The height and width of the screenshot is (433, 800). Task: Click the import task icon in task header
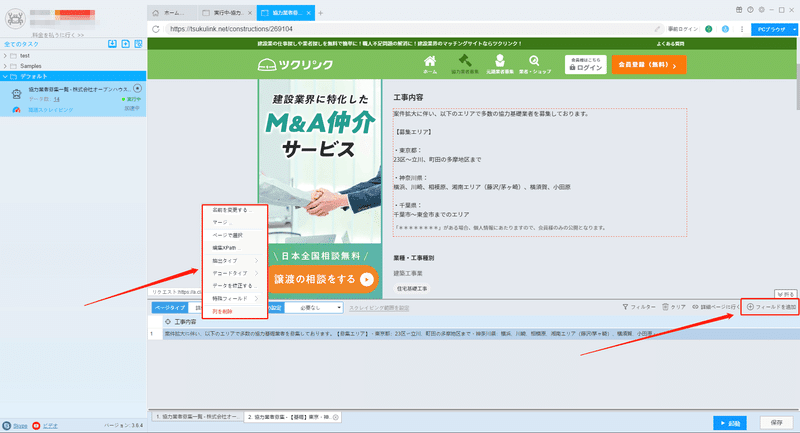(x=112, y=44)
